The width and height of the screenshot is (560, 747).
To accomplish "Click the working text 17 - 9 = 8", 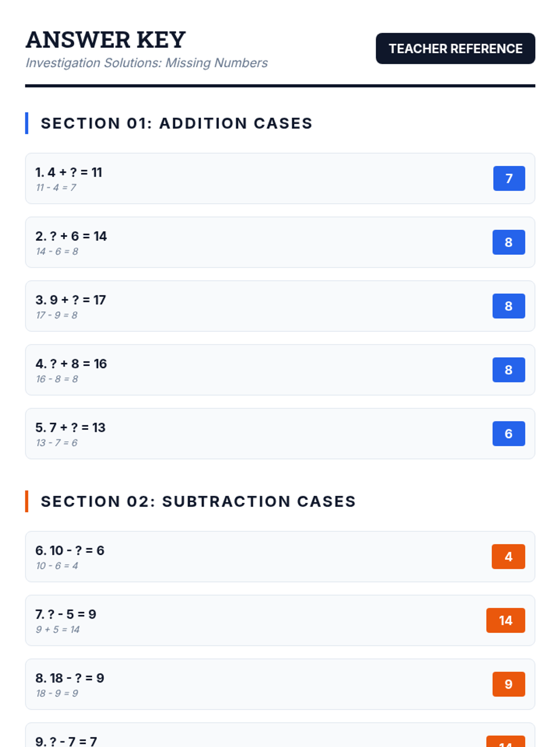I will point(57,316).
